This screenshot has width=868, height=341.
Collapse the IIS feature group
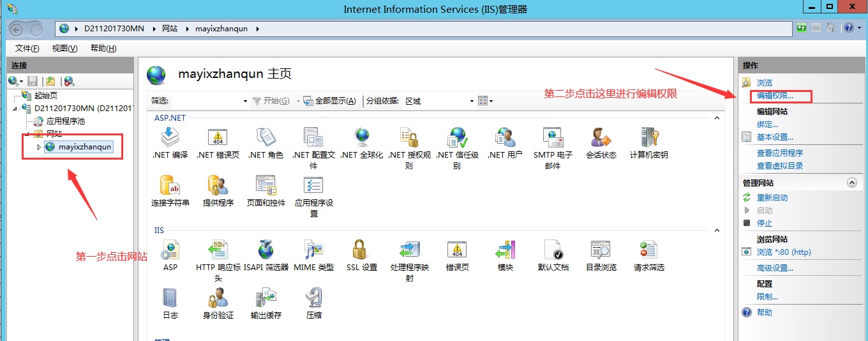click(717, 231)
